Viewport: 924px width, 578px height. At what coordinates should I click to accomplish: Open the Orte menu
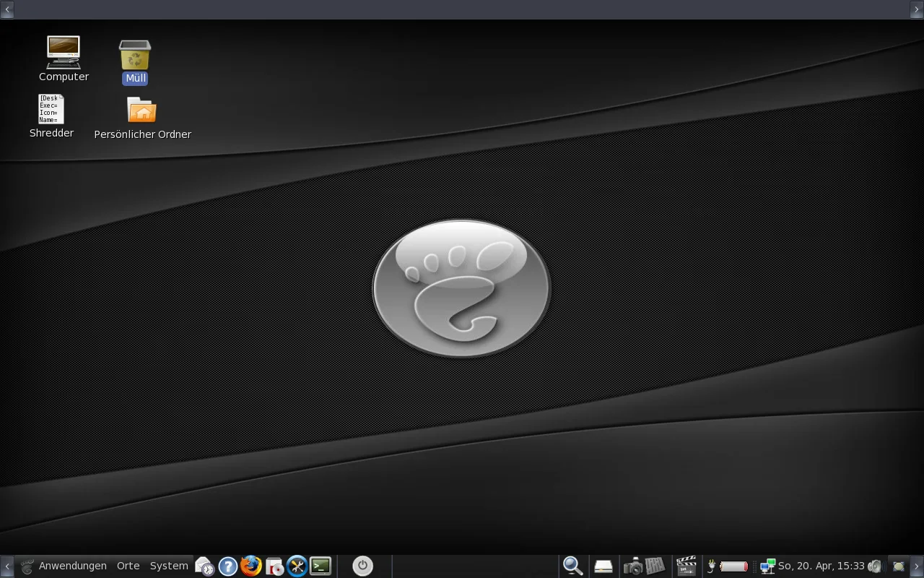pyautogui.click(x=128, y=566)
